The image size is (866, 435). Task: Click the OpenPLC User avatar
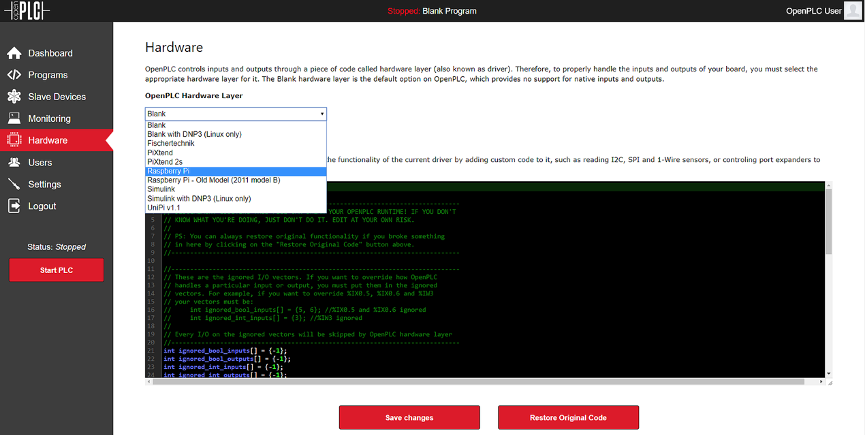(851, 11)
